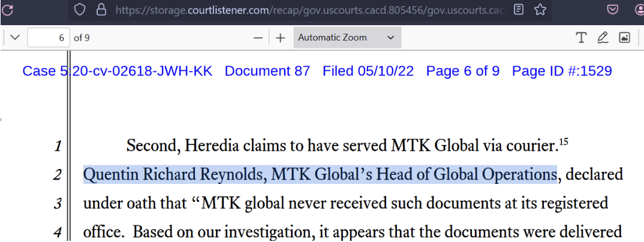Open the Pocket save icon
644x242 pixels.
613,10
